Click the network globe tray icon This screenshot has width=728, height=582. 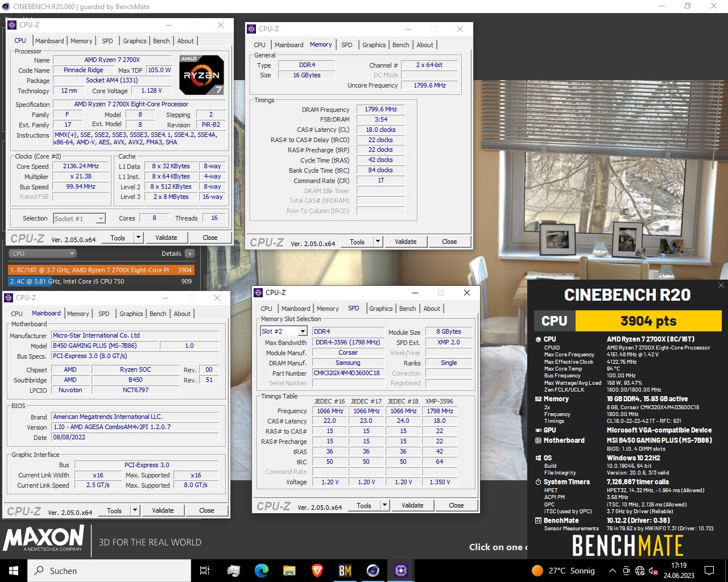(x=640, y=571)
